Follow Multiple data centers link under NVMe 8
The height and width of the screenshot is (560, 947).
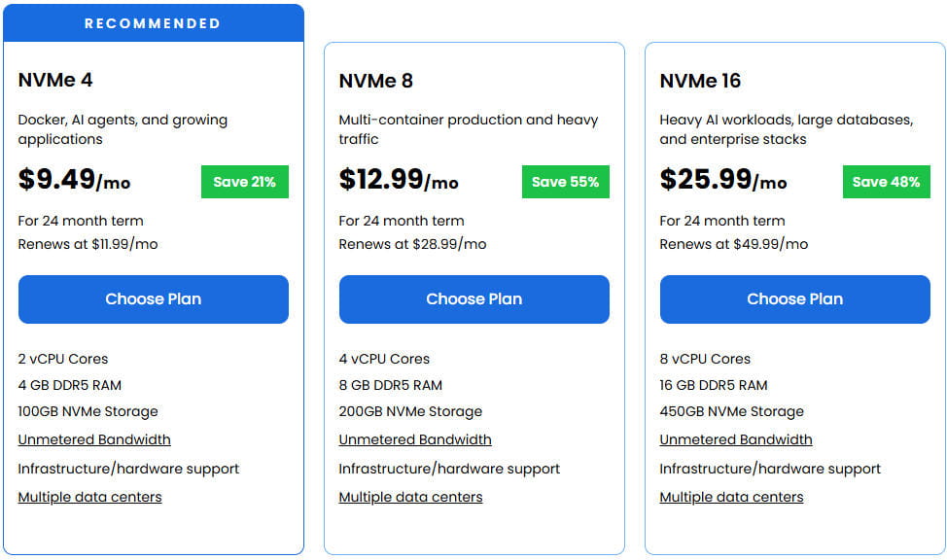pos(410,497)
